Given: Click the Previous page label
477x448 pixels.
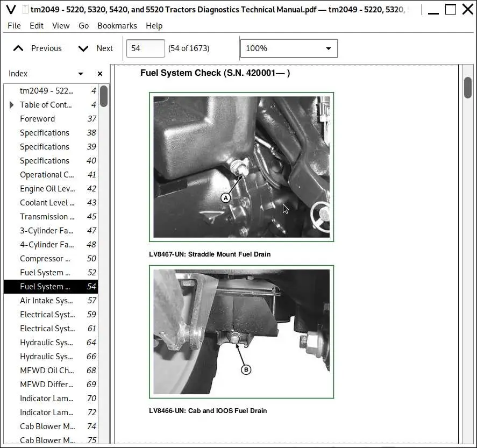Looking at the screenshot, I should [x=46, y=48].
